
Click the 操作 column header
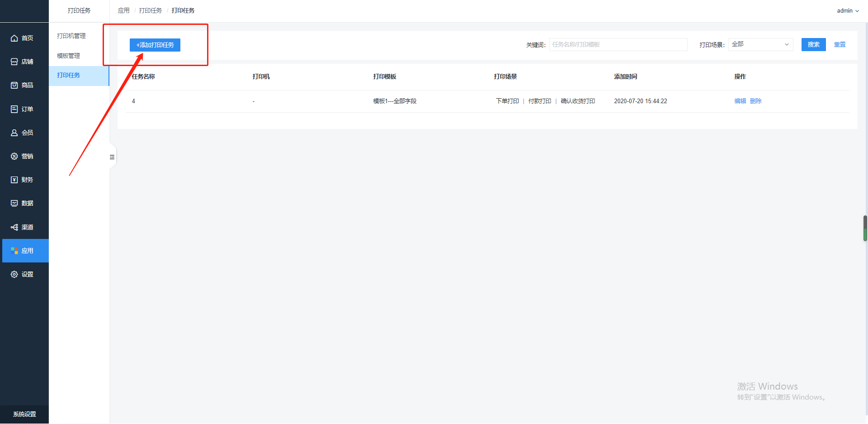coord(740,76)
